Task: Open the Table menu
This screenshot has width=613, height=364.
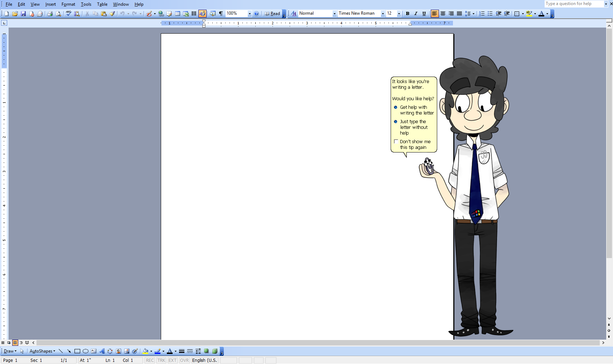Action: pos(102,4)
